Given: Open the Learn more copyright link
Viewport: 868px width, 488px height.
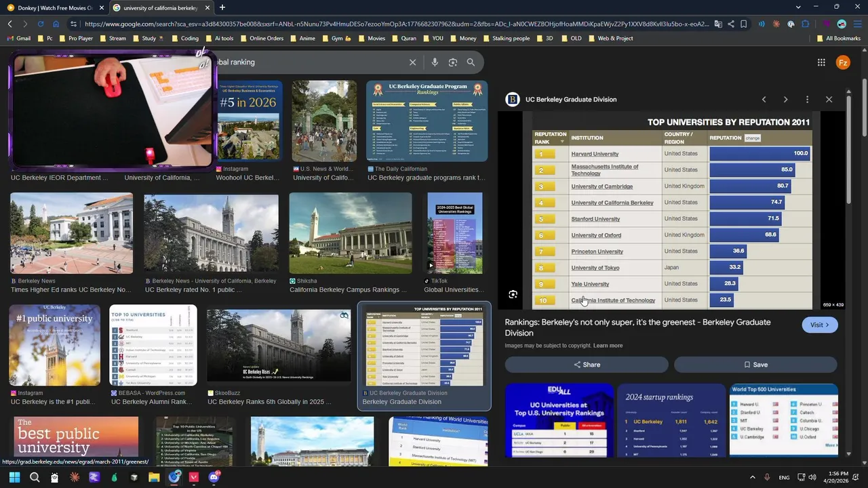Looking at the screenshot, I should pyautogui.click(x=608, y=346).
